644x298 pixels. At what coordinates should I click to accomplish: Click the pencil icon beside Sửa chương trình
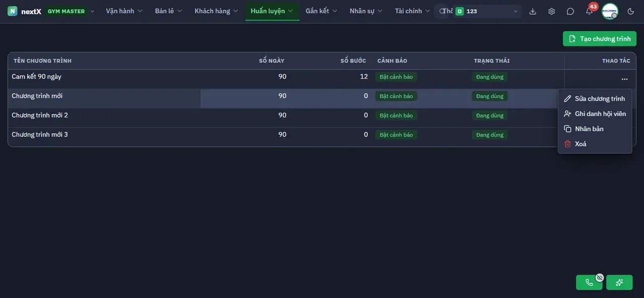[x=568, y=99]
